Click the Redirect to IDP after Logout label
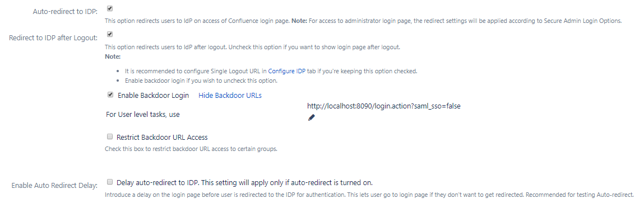This screenshot has height=203, width=644. 53,38
